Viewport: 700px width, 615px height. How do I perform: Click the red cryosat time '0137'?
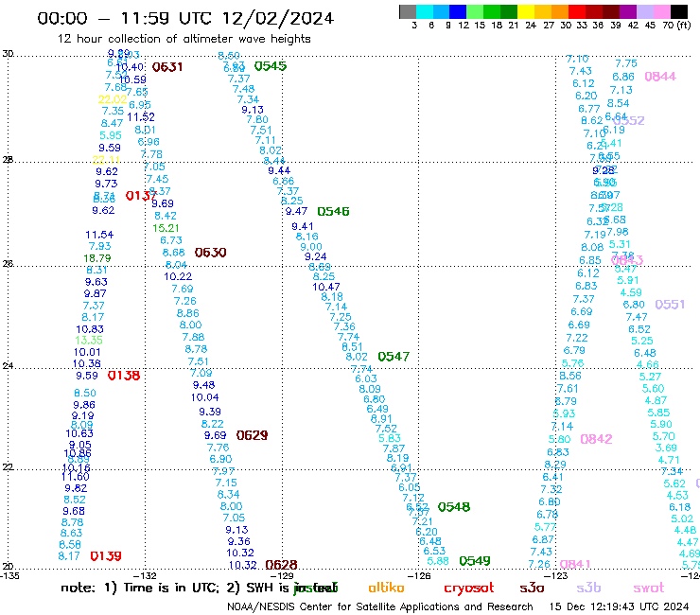(141, 196)
